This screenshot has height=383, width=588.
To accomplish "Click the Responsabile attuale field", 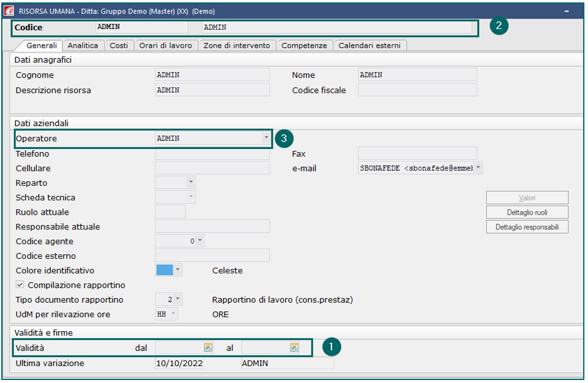I will coord(212,226).
